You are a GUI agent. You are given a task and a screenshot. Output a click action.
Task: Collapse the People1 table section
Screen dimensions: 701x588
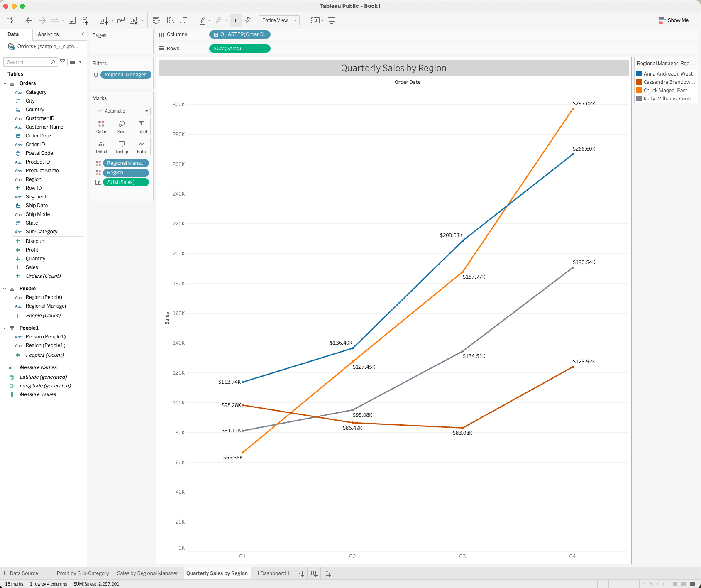coord(5,328)
